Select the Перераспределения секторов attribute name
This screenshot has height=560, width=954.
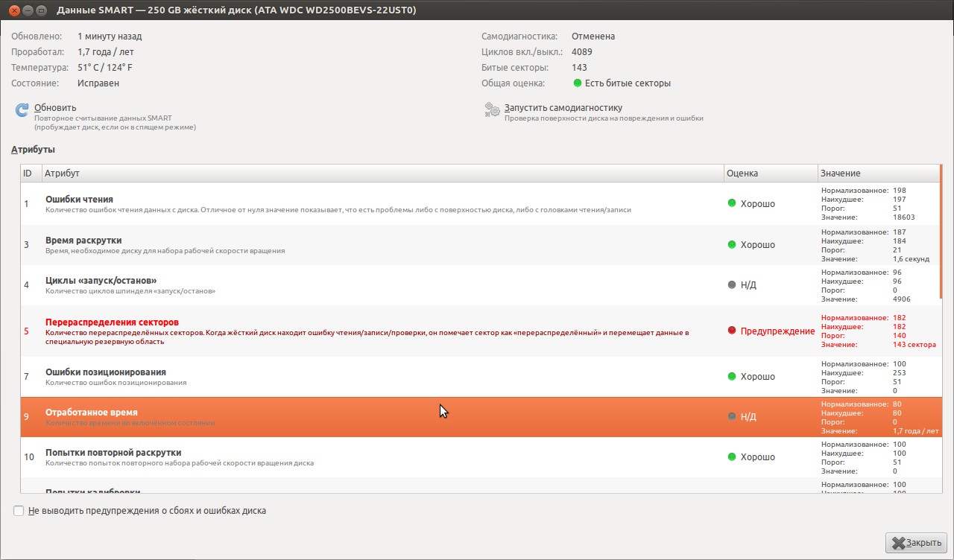pyautogui.click(x=112, y=322)
